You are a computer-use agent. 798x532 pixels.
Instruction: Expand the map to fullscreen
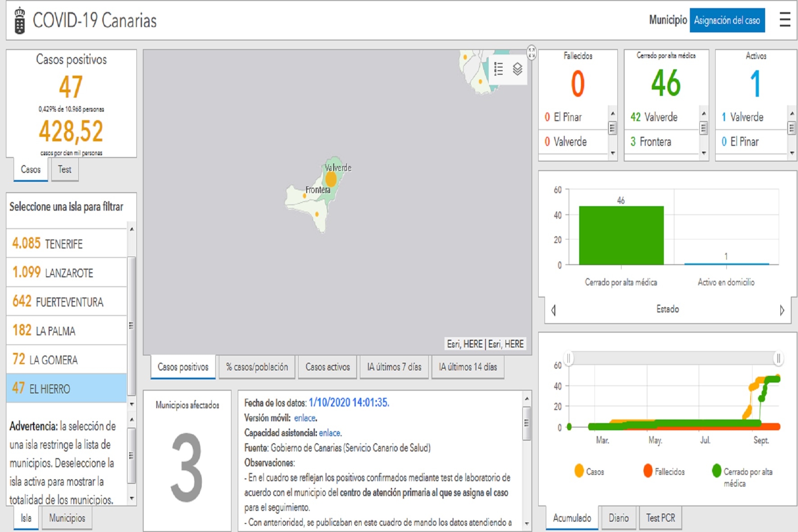(531, 53)
